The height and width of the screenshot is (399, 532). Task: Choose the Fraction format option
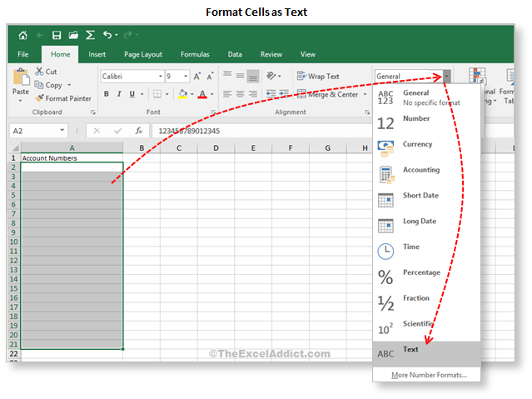tap(426, 303)
